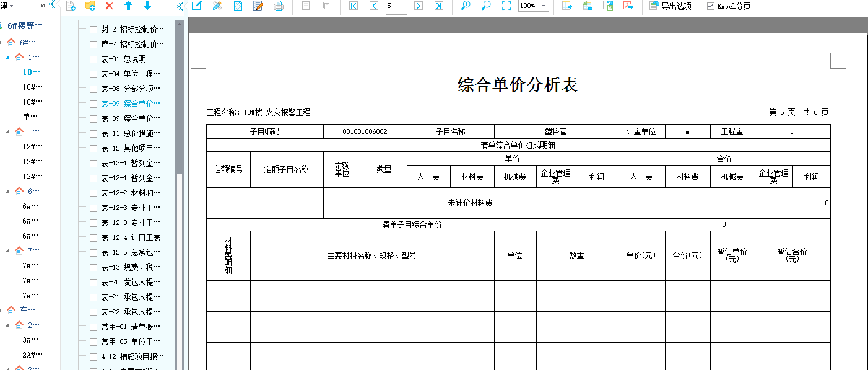Click the printer icon
This screenshot has width=868, height=370.
point(279,6)
